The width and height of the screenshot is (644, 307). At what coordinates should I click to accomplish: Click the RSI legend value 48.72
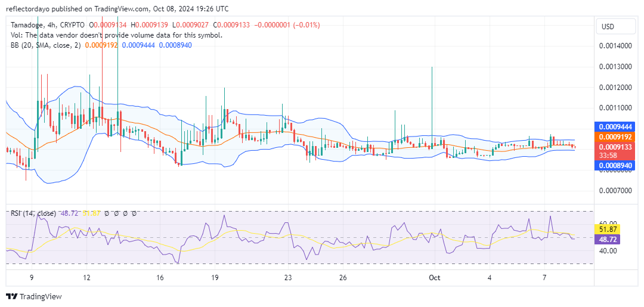coord(69,213)
